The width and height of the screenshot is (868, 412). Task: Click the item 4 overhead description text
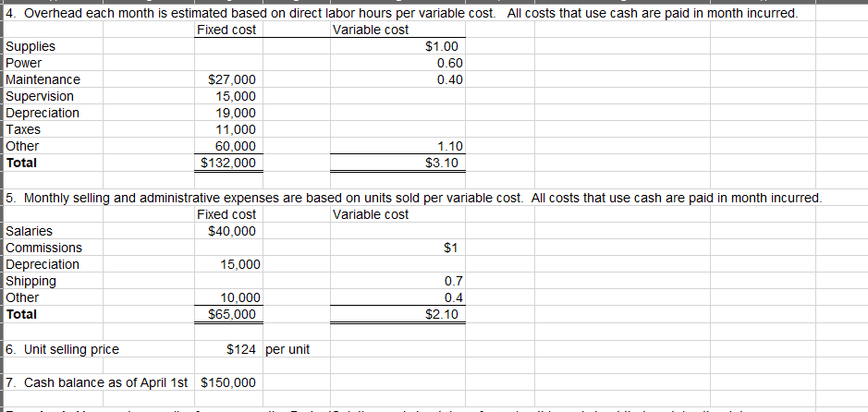coord(402,14)
